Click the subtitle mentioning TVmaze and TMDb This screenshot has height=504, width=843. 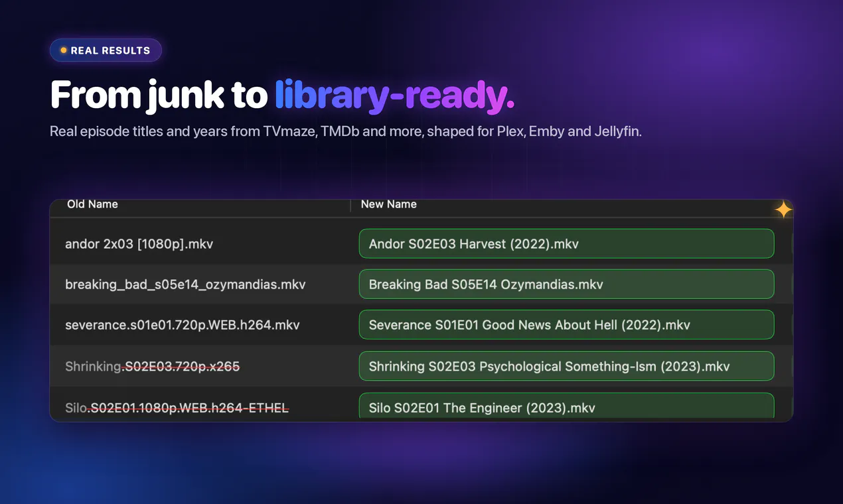coord(346,131)
